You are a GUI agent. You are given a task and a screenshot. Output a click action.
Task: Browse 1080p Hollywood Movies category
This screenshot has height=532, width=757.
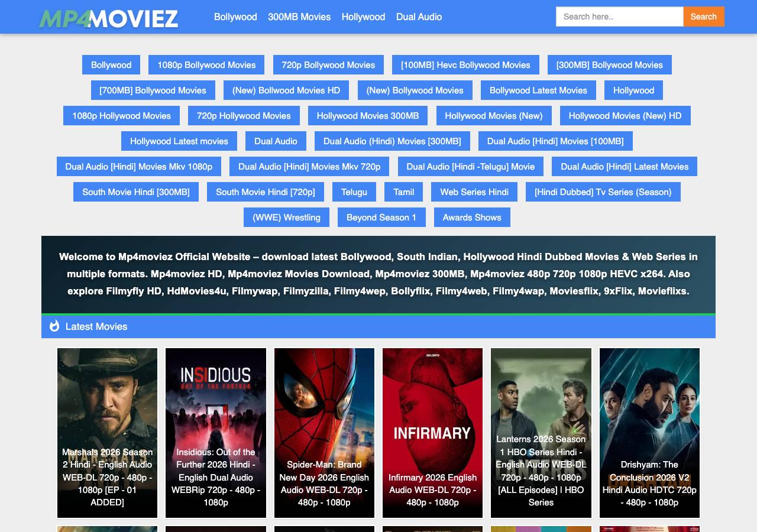pyautogui.click(x=121, y=116)
